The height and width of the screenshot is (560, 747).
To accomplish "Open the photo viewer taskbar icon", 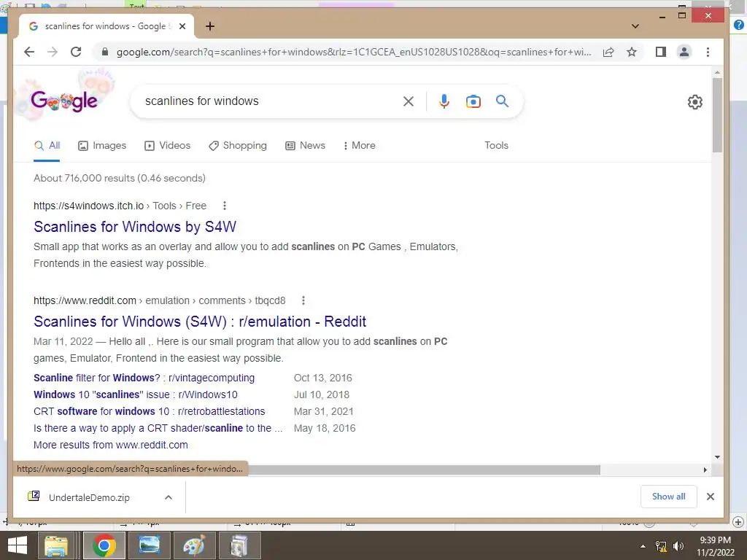I will point(149,545).
